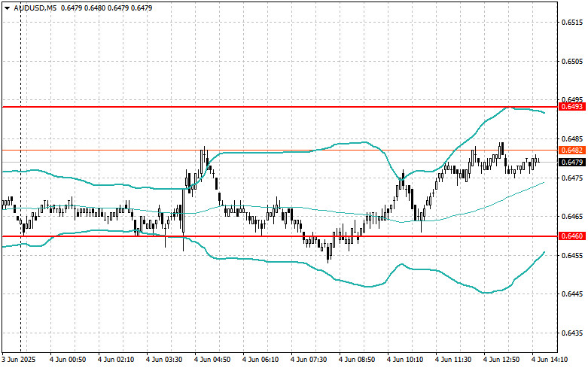Image resolution: width=588 pixels, height=368 pixels.
Task: Click the 3 Jun 2025 date label
Action: coord(19,360)
